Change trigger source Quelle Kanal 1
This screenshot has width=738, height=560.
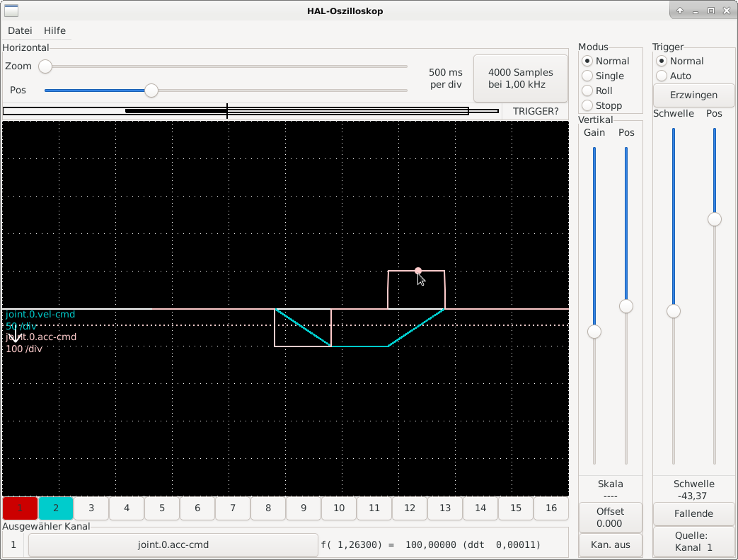tap(693, 542)
